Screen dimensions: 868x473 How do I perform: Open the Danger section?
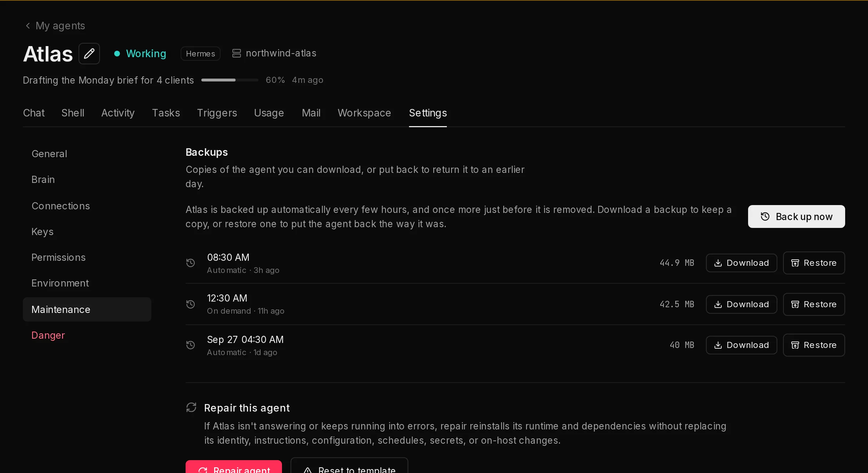pyautogui.click(x=87, y=335)
